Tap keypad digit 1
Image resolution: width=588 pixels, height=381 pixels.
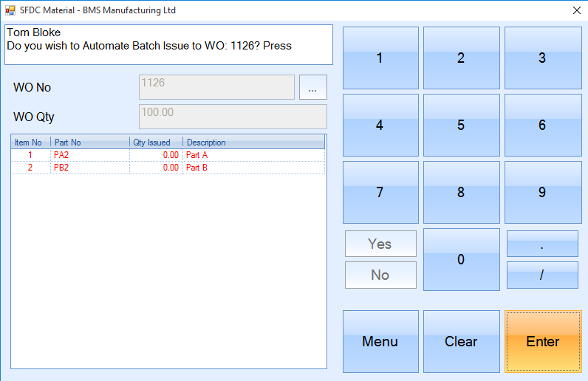[380, 58]
